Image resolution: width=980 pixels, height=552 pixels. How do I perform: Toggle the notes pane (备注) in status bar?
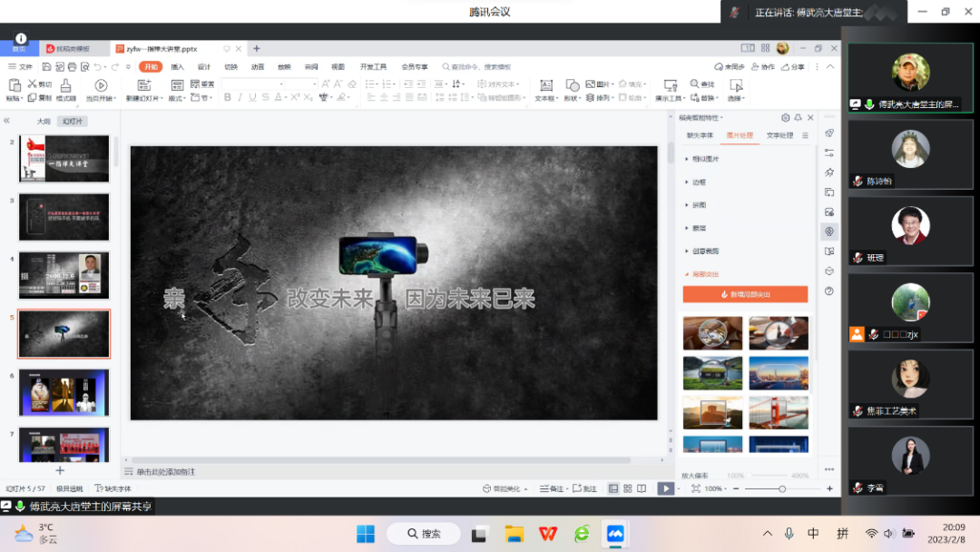(x=552, y=488)
